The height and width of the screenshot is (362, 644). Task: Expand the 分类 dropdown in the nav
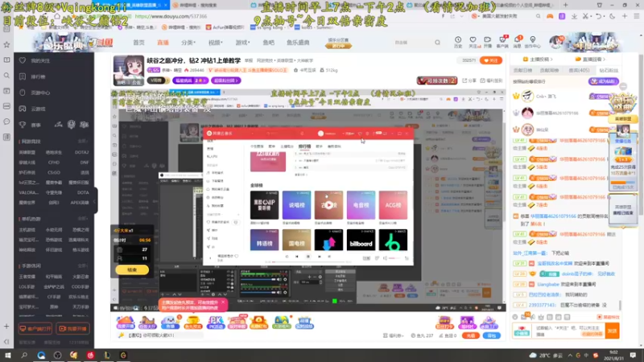tap(188, 43)
